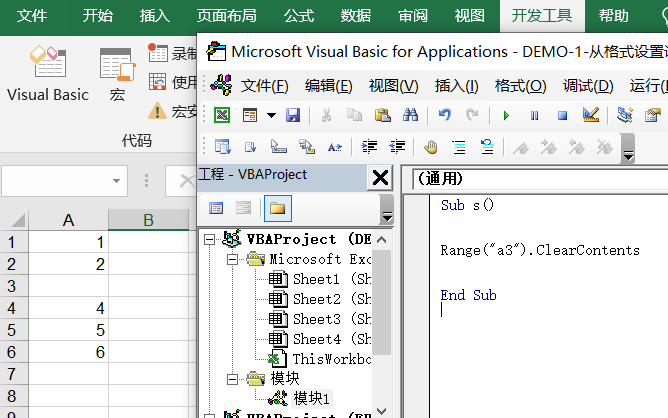
Task: Click List Constants icon in Edit toolbar
Action: coord(250,147)
